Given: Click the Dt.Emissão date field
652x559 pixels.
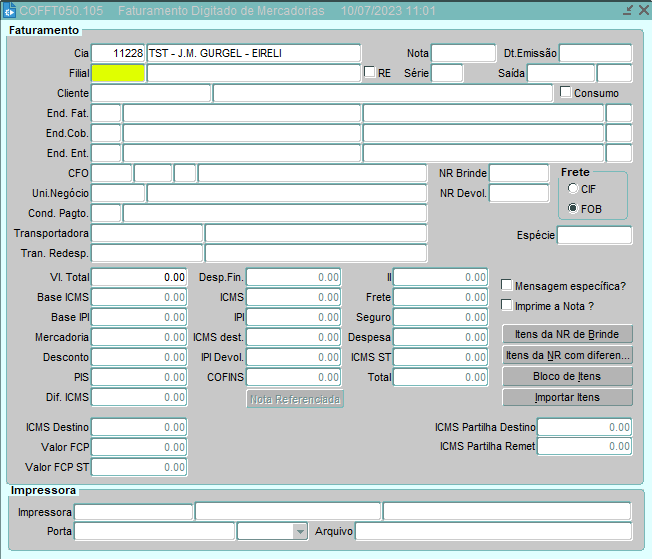Looking at the screenshot, I should click(x=595, y=53).
